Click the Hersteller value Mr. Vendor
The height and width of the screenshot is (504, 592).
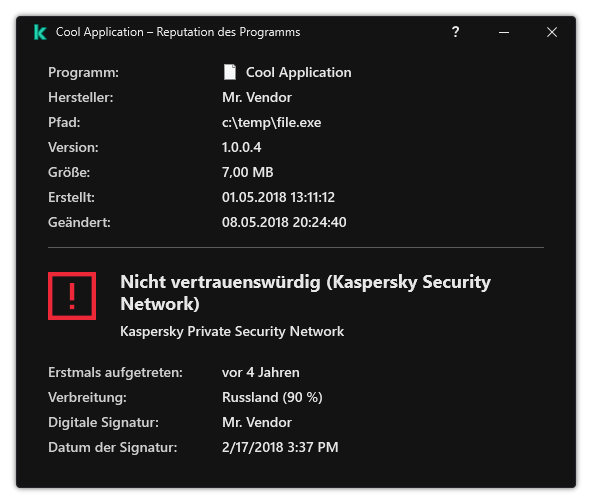click(257, 97)
